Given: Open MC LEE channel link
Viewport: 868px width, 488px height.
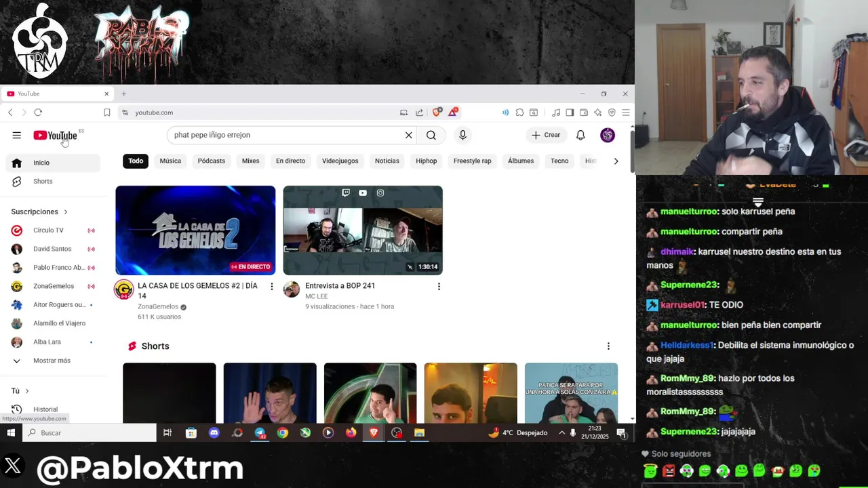Looking at the screenshot, I should point(316,296).
